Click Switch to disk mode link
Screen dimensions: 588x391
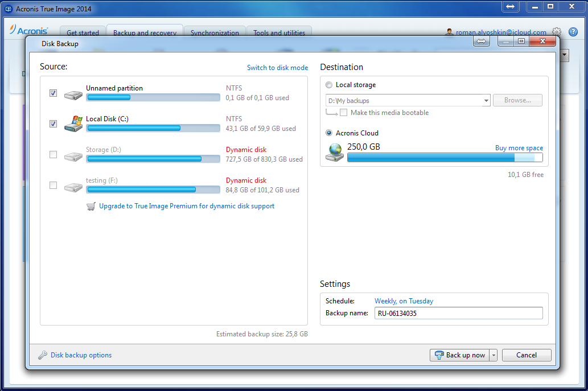[x=278, y=68]
